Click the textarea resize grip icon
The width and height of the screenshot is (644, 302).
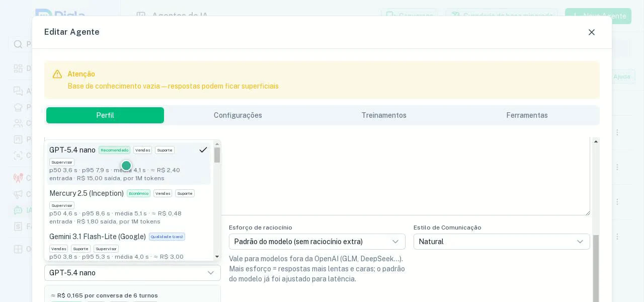click(x=587, y=213)
